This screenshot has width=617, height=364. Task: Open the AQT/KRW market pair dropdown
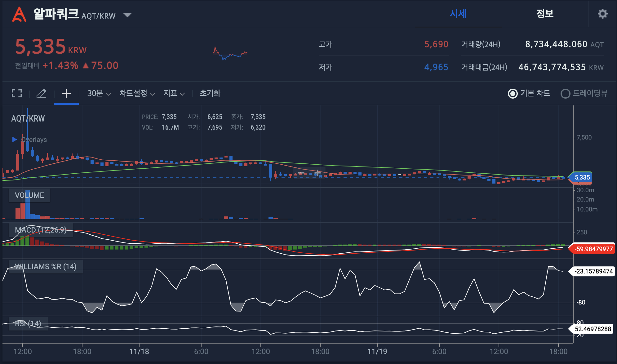[127, 15]
